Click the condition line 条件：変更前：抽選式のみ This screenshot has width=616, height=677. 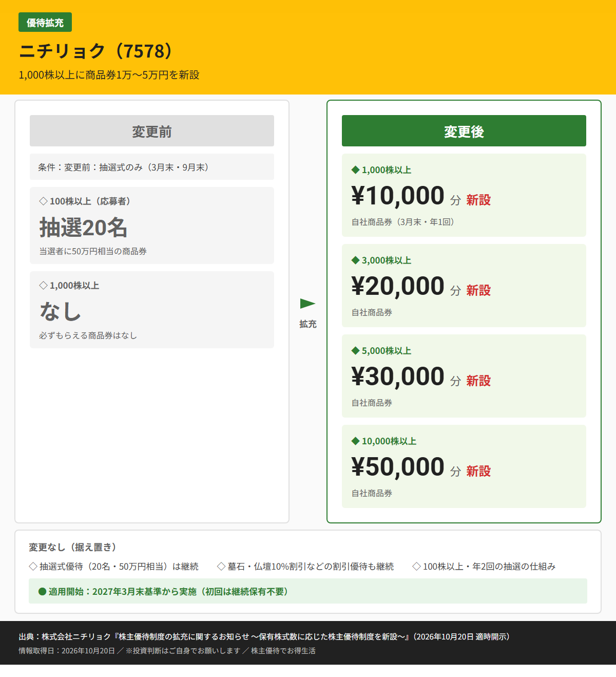tap(152, 167)
